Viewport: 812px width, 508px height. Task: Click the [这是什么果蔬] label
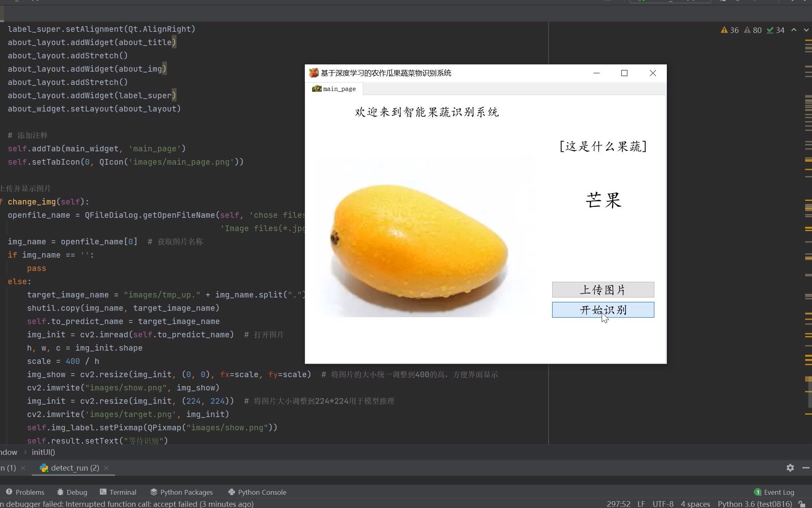click(603, 146)
